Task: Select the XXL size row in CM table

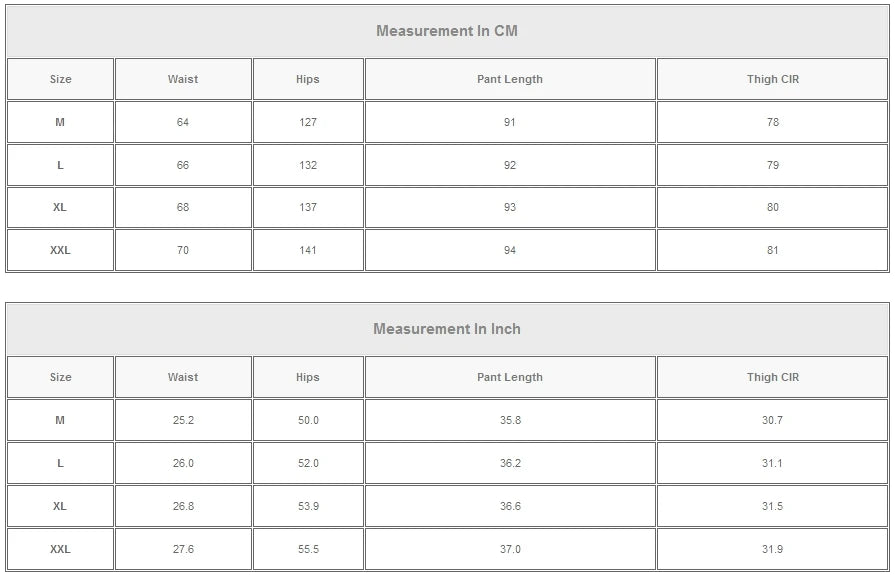Action: (60, 250)
